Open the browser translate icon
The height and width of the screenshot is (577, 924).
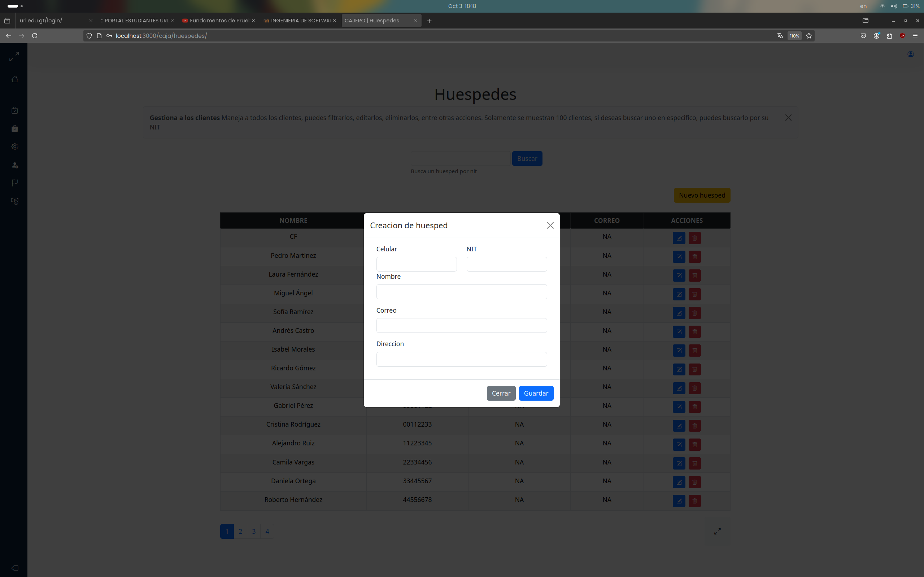pos(780,36)
